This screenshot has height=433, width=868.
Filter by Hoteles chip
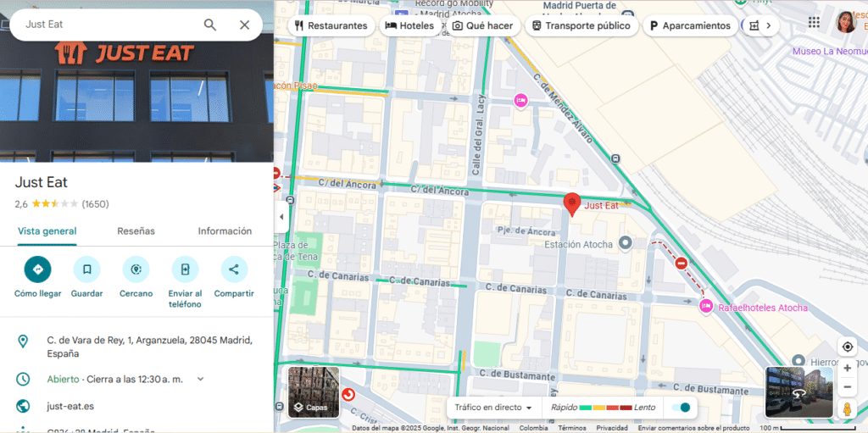pos(410,25)
